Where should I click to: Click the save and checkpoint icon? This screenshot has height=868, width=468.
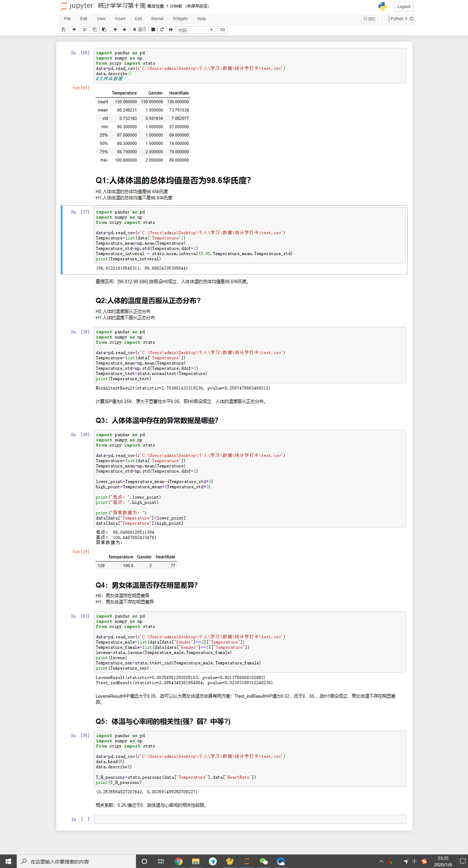[64, 30]
